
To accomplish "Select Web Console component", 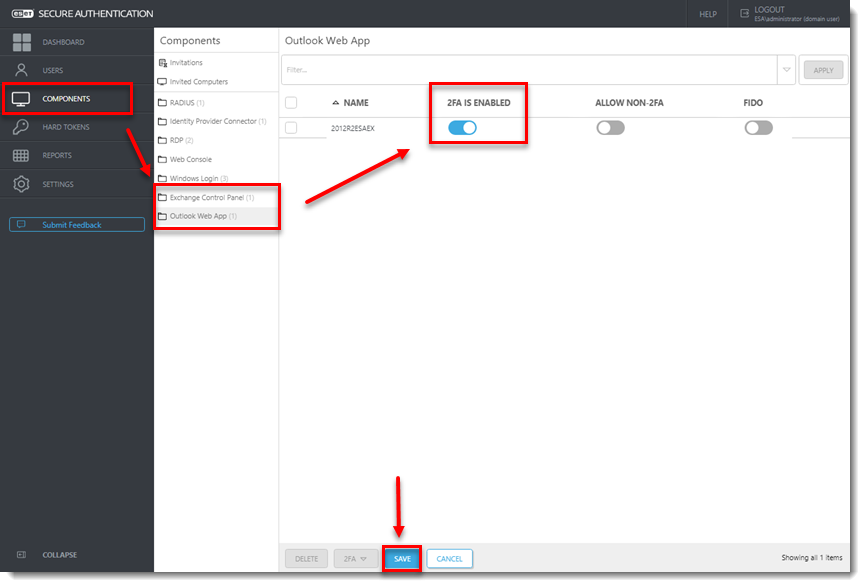I will click(x=190, y=159).
